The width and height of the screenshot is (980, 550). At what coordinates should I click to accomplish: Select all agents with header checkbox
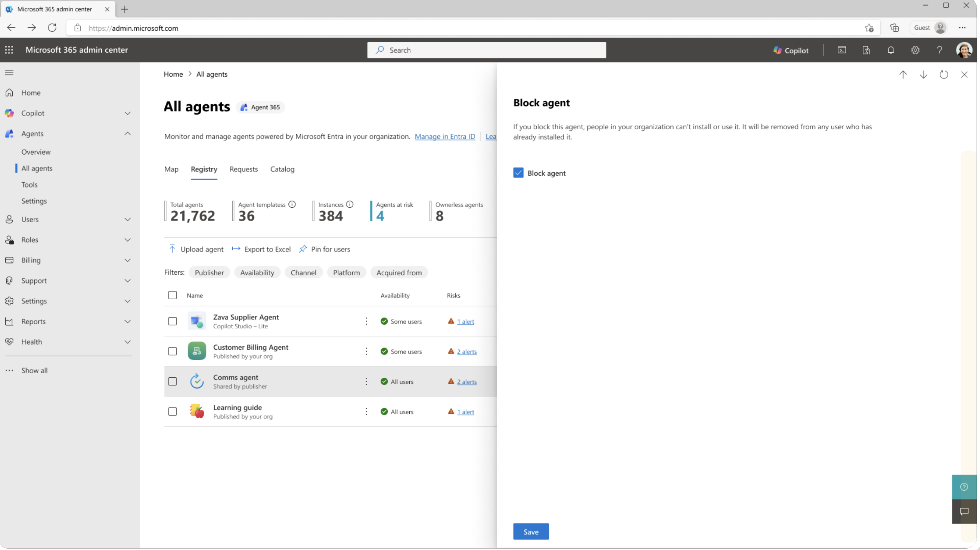[x=173, y=295]
